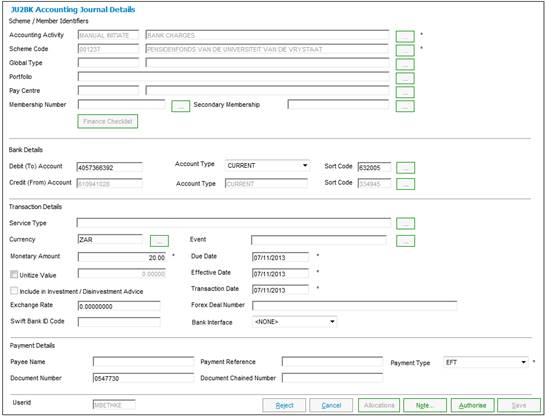
Task: Click the Global Type lookup button
Action: (405, 64)
